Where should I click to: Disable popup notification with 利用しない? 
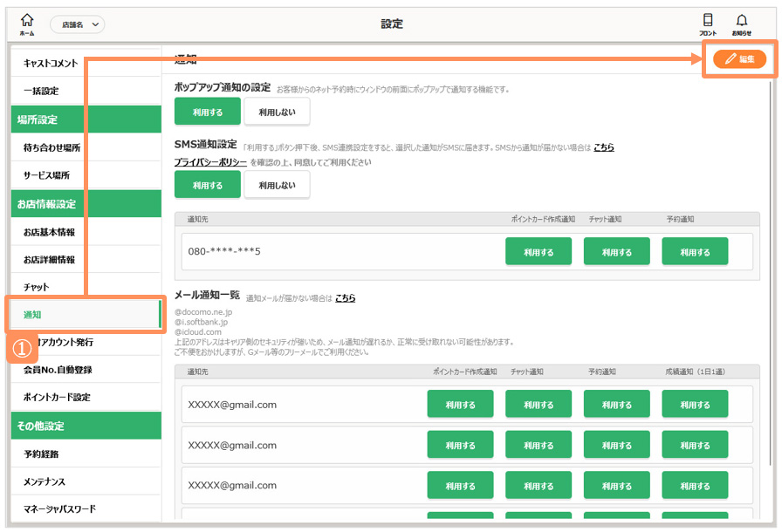(x=277, y=112)
